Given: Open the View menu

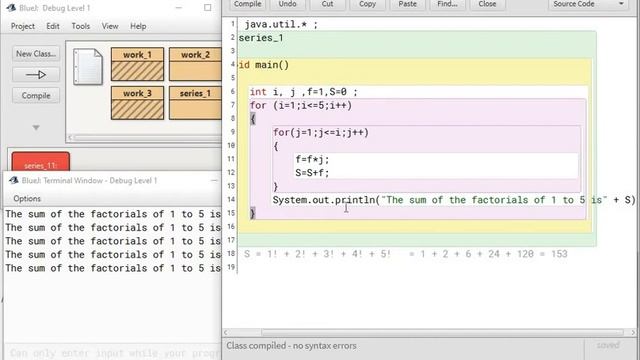Looking at the screenshot, I should point(110,26).
